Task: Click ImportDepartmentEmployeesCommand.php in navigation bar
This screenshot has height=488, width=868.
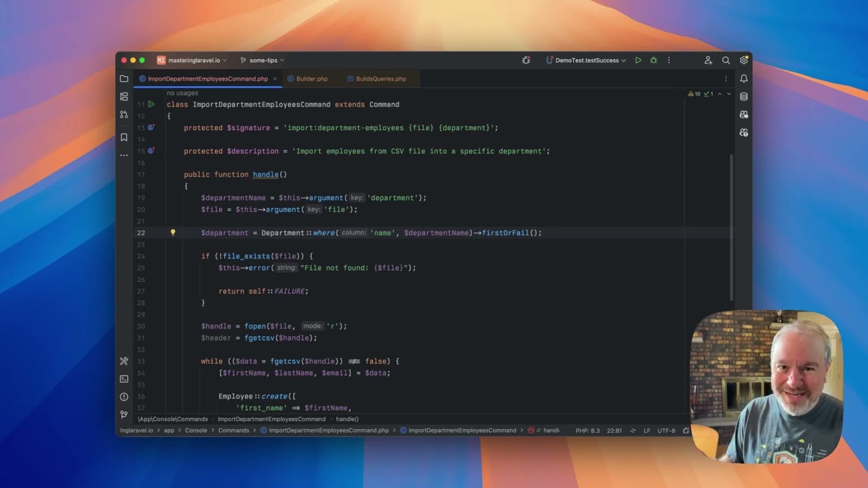Action: click(325, 430)
